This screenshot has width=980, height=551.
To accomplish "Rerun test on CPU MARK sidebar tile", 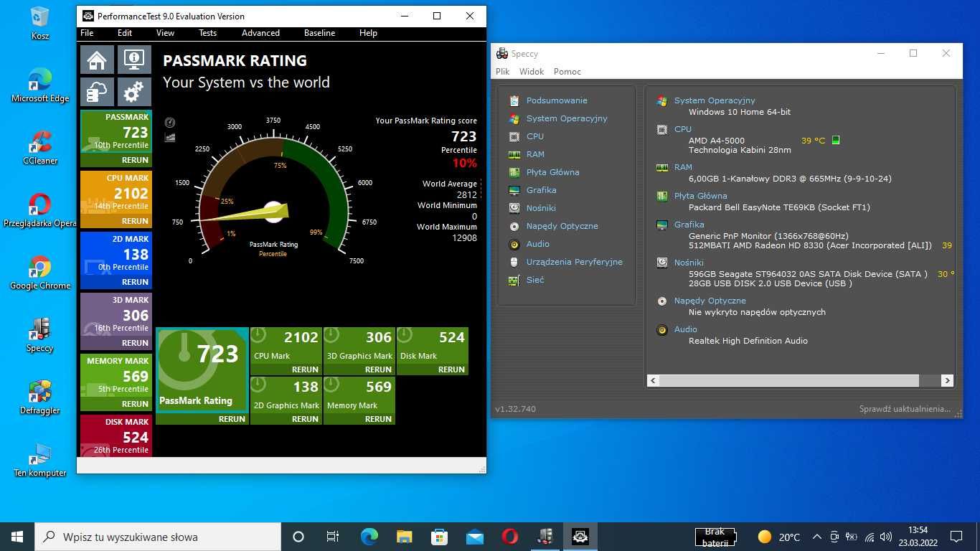I will 135,221.
